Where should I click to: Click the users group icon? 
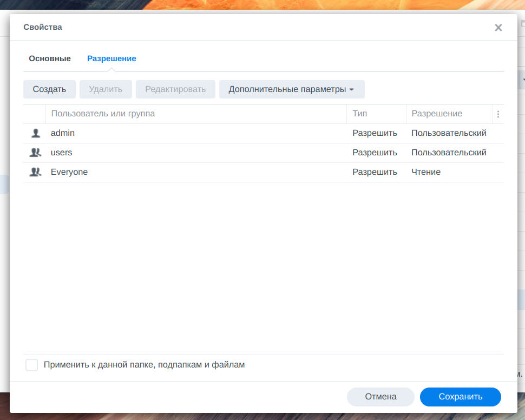(35, 152)
